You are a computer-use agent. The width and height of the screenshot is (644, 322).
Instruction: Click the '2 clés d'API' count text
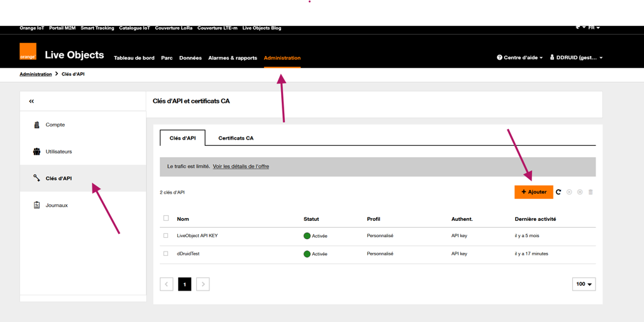pyautogui.click(x=172, y=192)
